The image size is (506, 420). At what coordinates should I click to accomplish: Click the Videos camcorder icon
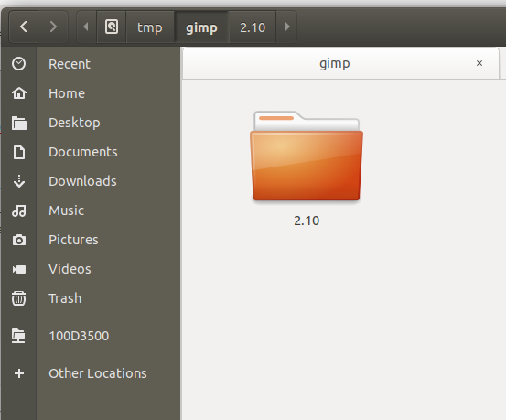click(19, 269)
